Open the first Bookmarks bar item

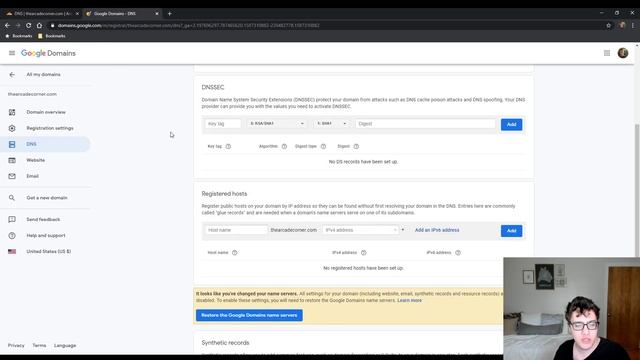(19, 36)
